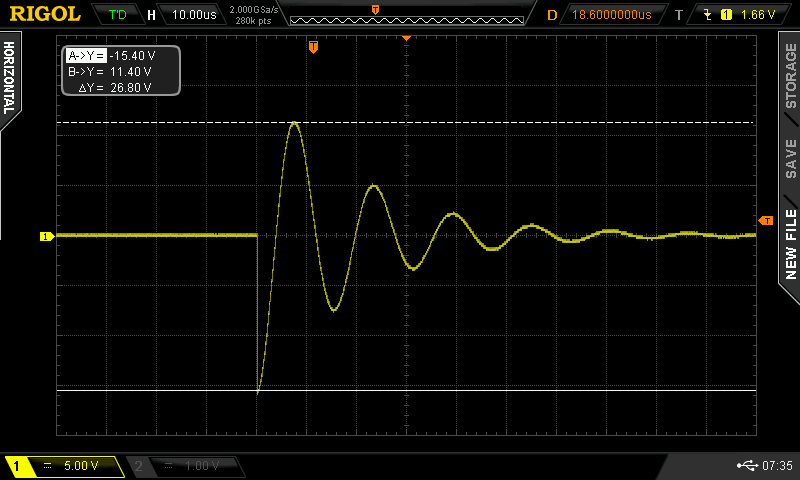Screen dimensions: 800x480
Task: Click the 2.000GSa/s sample rate readout
Action: click(254, 9)
